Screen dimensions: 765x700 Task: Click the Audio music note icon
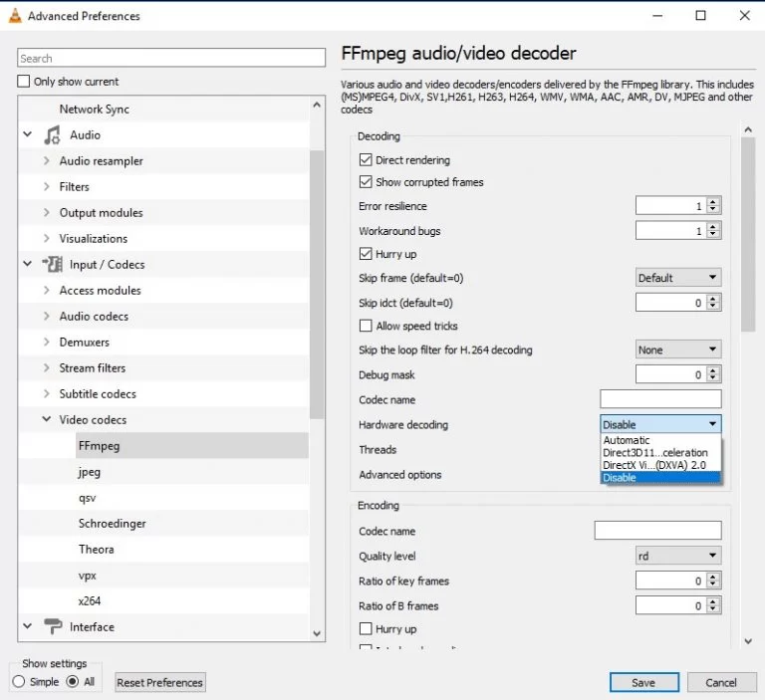tap(52, 135)
